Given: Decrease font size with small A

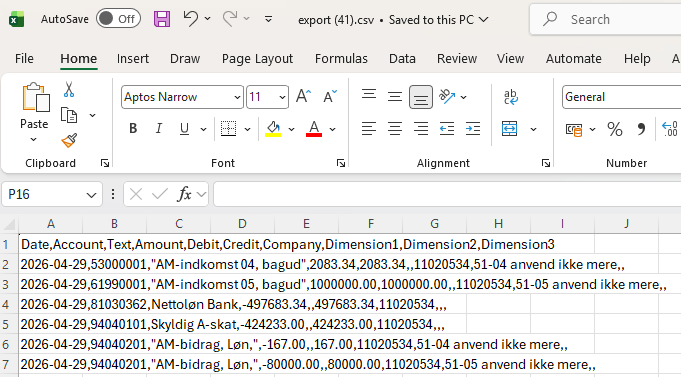Looking at the screenshot, I should pyautogui.click(x=330, y=96).
